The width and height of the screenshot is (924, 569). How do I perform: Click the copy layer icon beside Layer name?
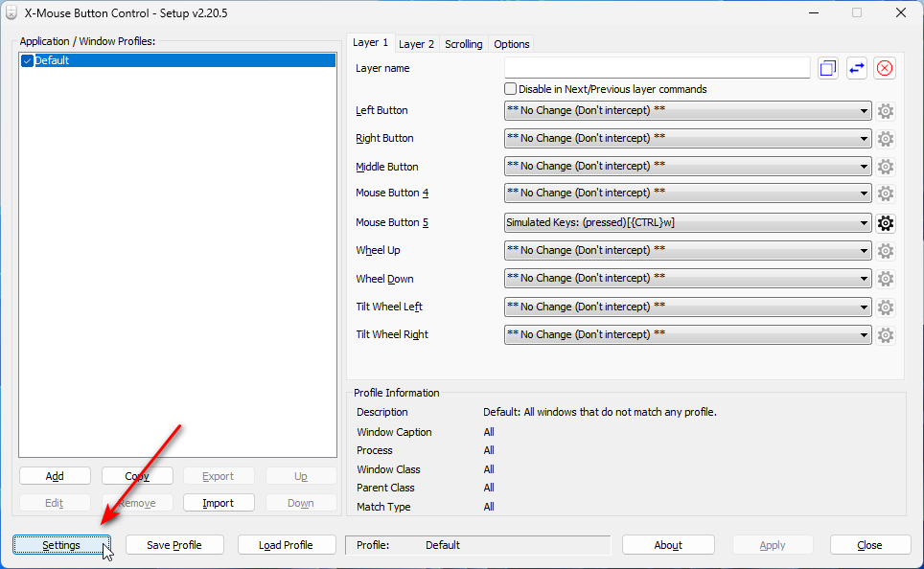click(828, 68)
